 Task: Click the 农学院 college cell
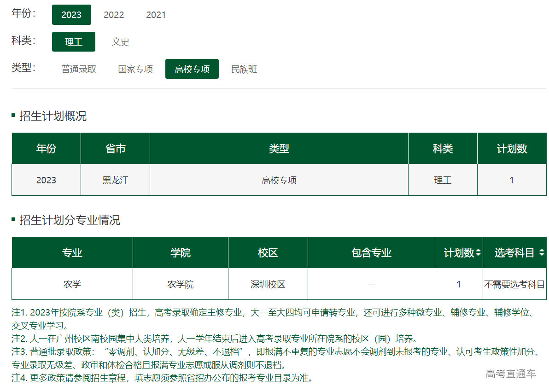180,284
